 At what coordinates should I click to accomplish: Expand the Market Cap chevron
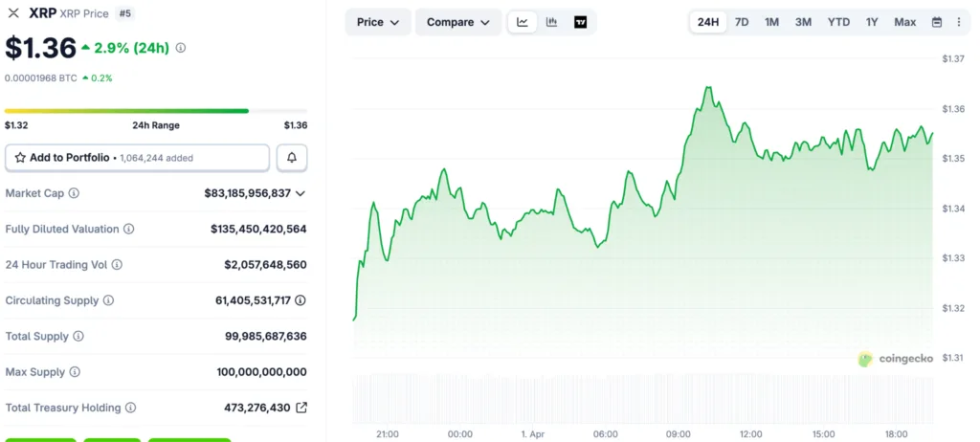(300, 193)
